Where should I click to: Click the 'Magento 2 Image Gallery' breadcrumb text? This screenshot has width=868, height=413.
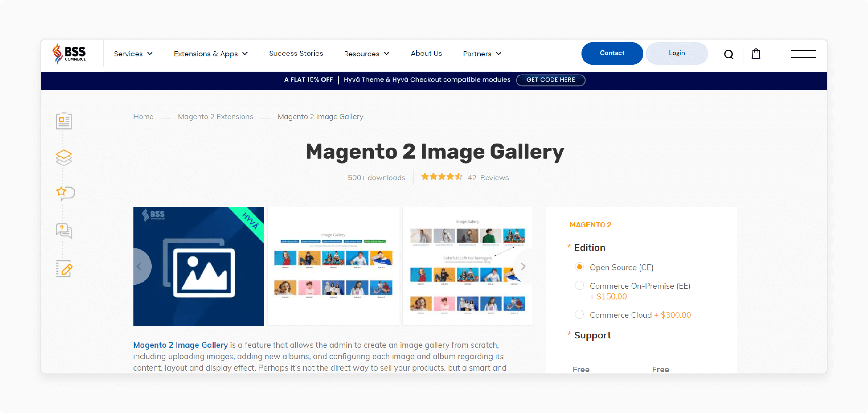(320, 116)
